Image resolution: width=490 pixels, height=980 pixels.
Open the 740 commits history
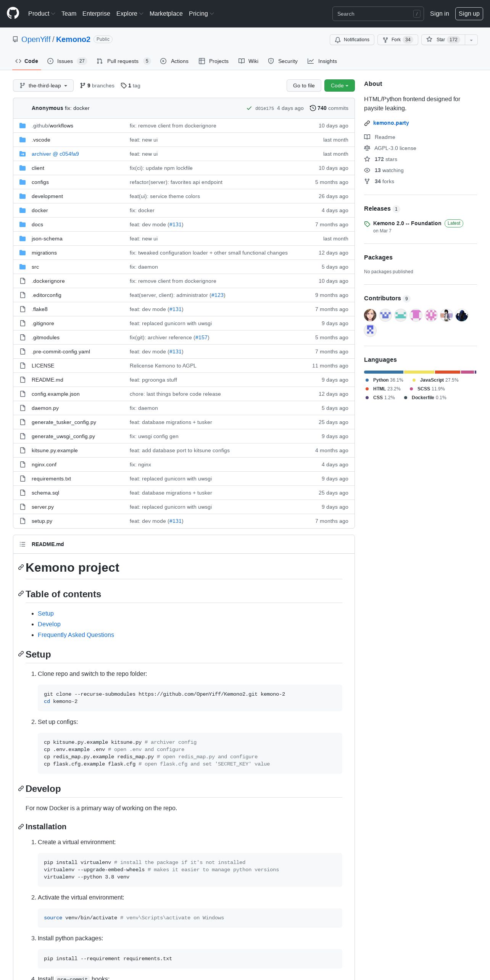pos(329,108)
